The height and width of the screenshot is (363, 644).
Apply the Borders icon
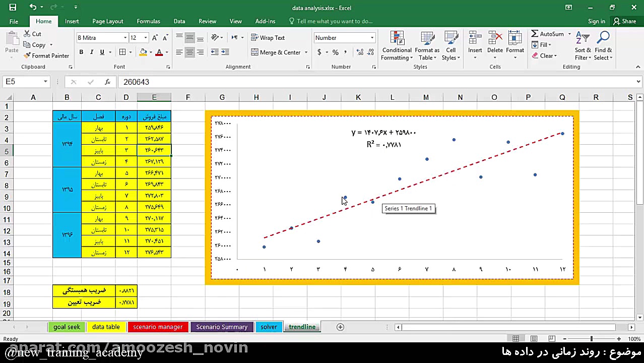click(122, 52)
